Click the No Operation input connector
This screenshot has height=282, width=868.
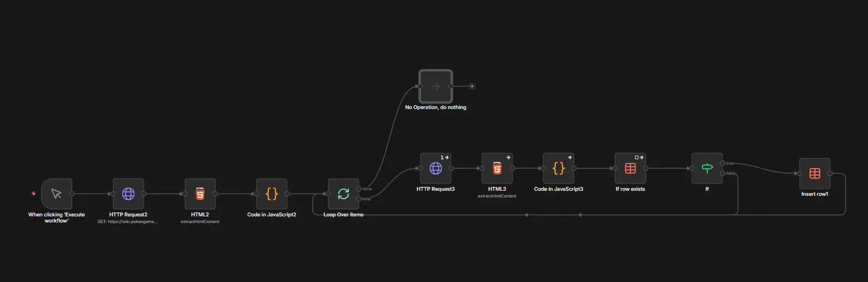point(420,86)
